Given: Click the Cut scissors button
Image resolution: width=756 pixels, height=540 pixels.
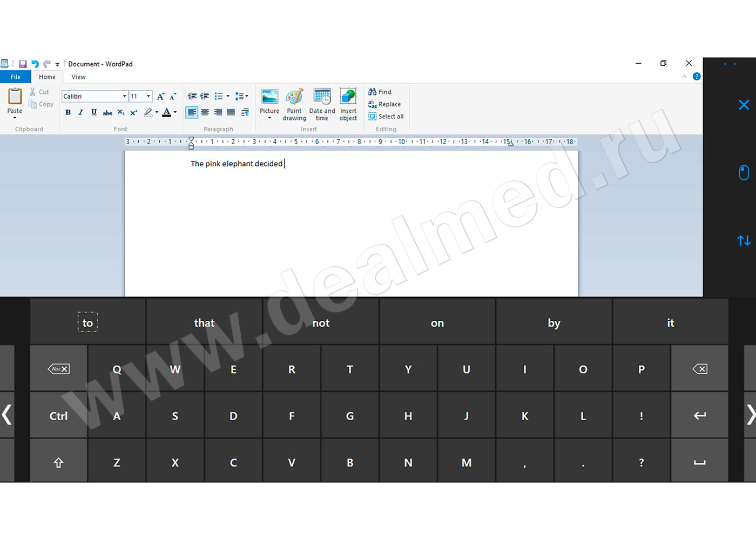Looking at the screenshot, I should pos(39,92).
